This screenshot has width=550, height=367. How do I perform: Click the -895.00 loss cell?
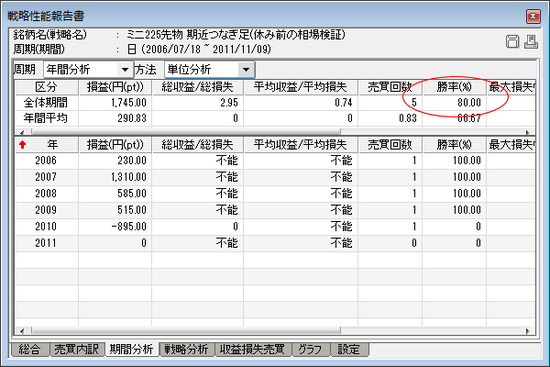pyautogui.click(x=115, y=227)
